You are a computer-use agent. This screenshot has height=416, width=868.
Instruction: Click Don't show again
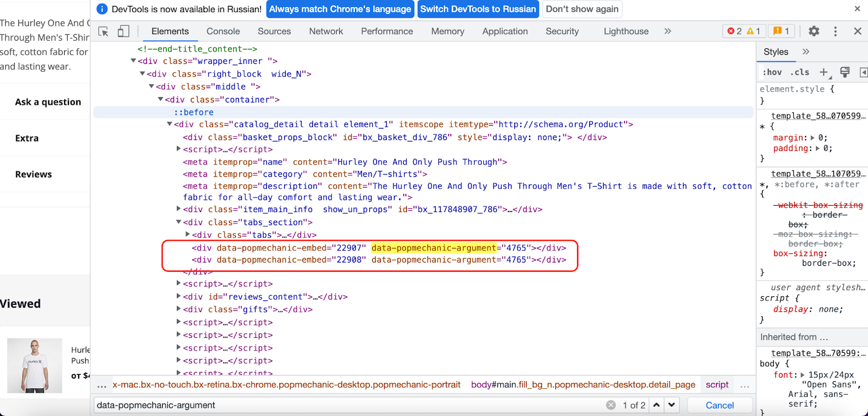point(582,9)
